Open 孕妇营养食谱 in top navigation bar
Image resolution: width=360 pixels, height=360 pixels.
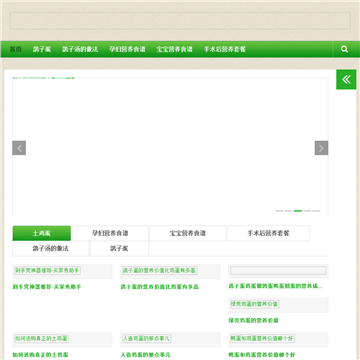click(127, 49)
